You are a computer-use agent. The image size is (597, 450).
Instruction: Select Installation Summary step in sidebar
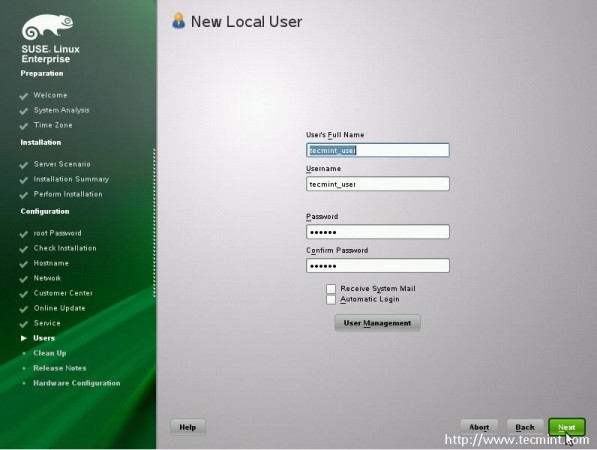pyautogui.click(x=71, y=179)
